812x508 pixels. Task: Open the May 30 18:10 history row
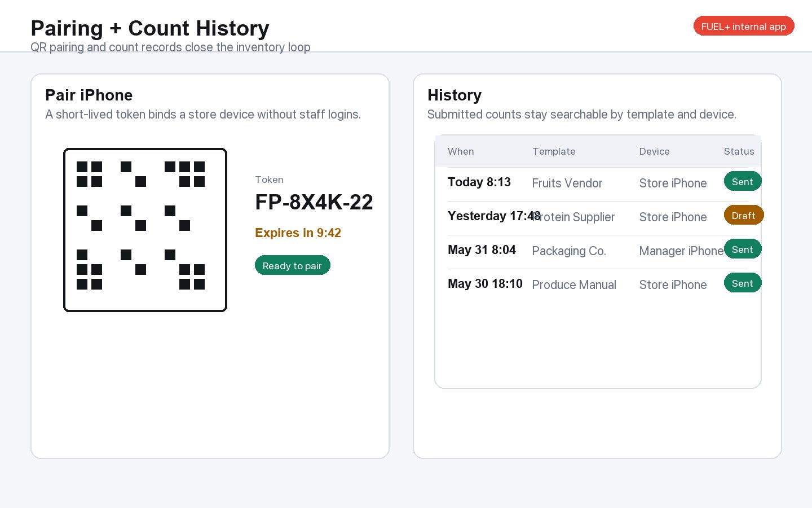pyautogui.click(x=598, y=286)
